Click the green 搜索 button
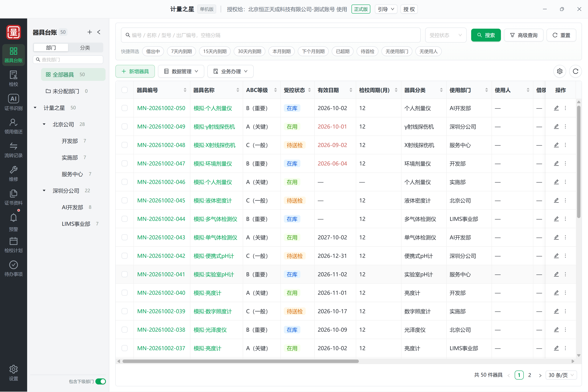Viewport: 588px width, 392px height. [x=486, y=35]
